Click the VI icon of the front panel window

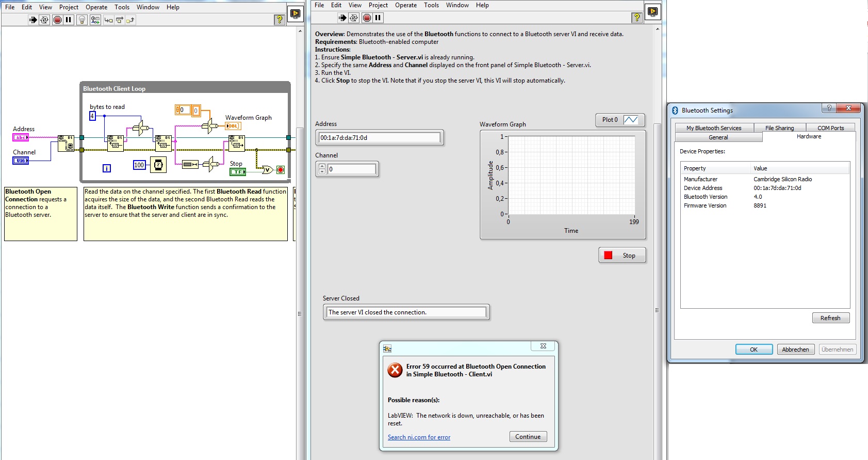pos(652,11)
